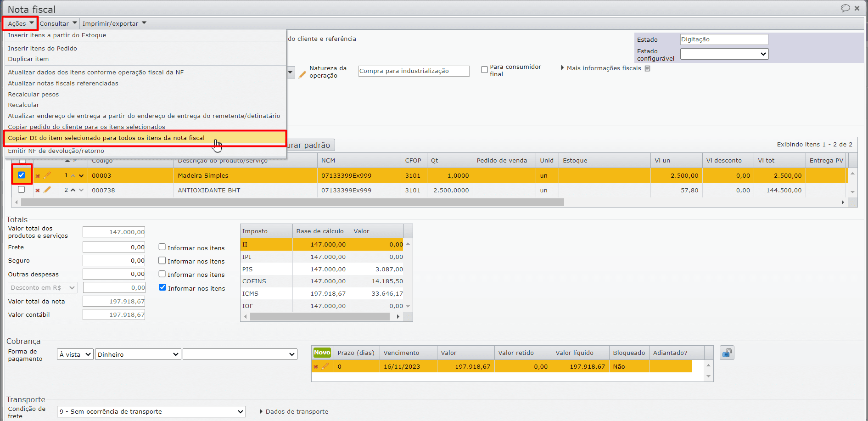Uncheck the checkbox for item 00003
This screenshot has width=868, height=421.
[x=21, y=175]
